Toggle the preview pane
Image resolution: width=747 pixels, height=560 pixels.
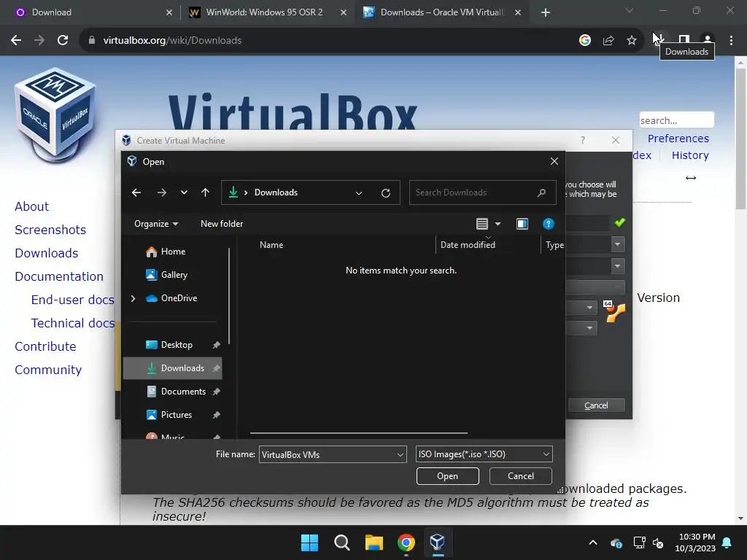point(522,224)
